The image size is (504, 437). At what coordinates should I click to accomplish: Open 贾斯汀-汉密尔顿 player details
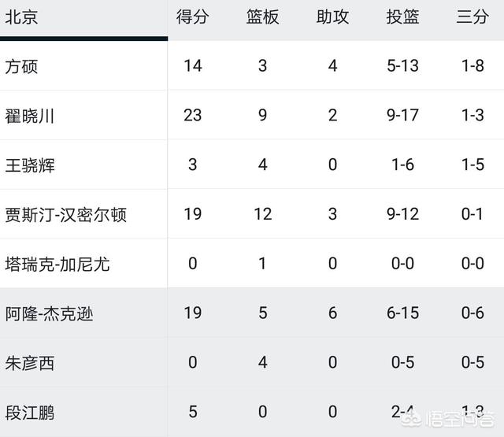tap(65, 215)
